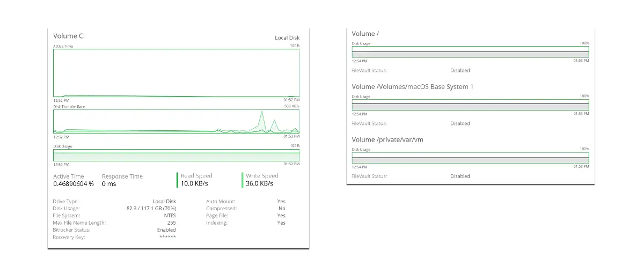Click "Volume /Volumes/macOS Base System 1" heading
Screen dimensions: 644x274
tap(412, 86)
